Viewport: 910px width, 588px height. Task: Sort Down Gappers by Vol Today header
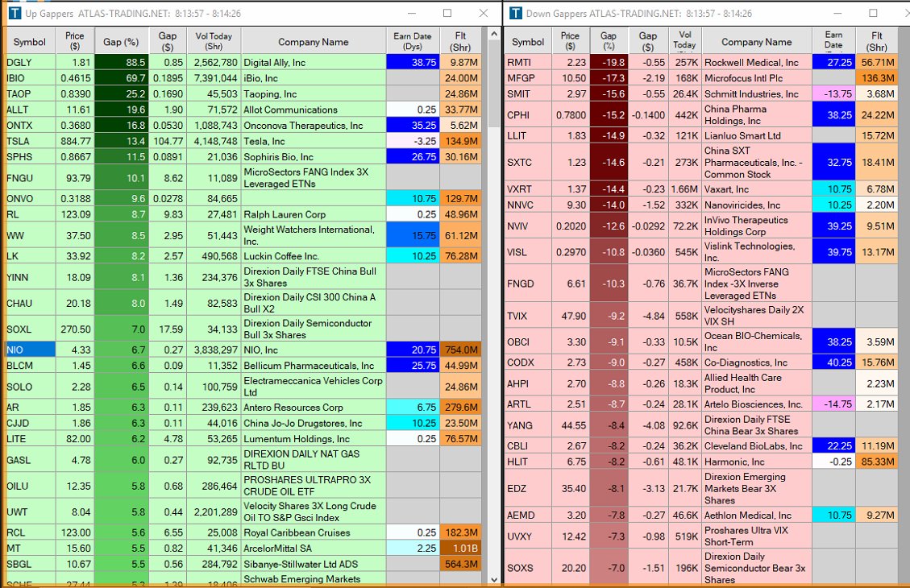pyautogui.click(x=684, y=42)
